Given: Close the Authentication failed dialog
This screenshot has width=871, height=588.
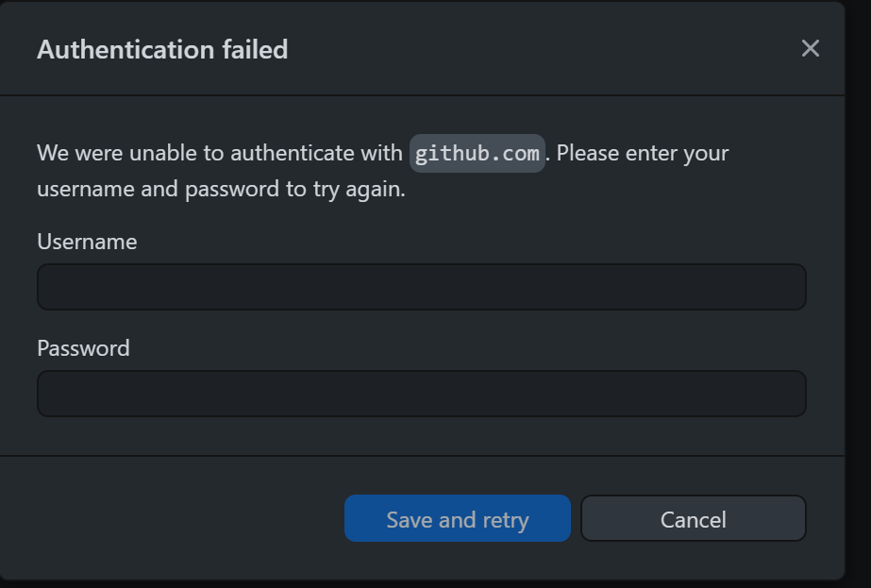Looking at the screenshot, I should [x=810, y=49].
